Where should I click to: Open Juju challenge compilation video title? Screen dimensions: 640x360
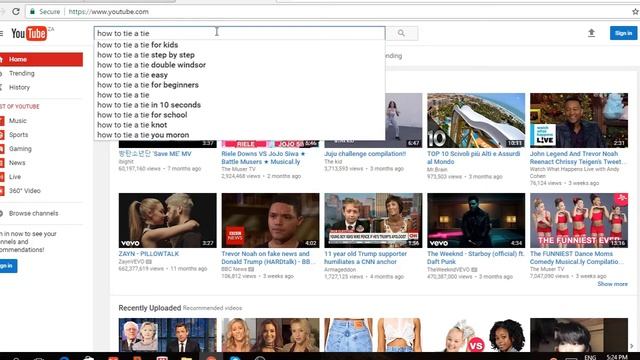coord(365,154)
